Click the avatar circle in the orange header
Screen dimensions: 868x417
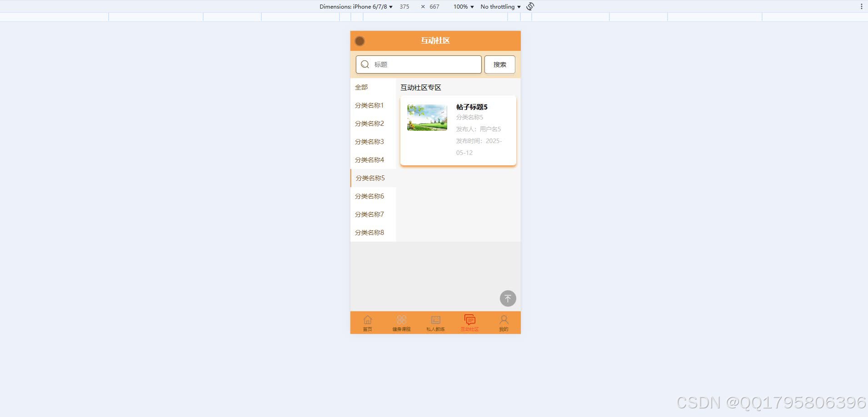click(359, 41)
